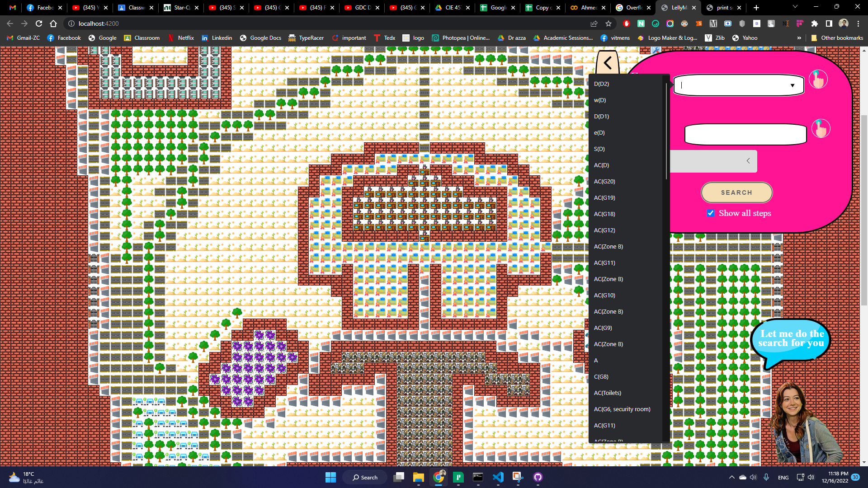Open the Chrome three-dot menu

point(858,23)
